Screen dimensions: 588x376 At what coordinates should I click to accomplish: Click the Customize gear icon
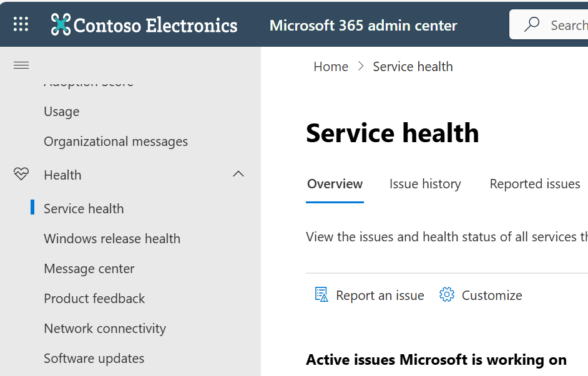(x=447, y=295)
